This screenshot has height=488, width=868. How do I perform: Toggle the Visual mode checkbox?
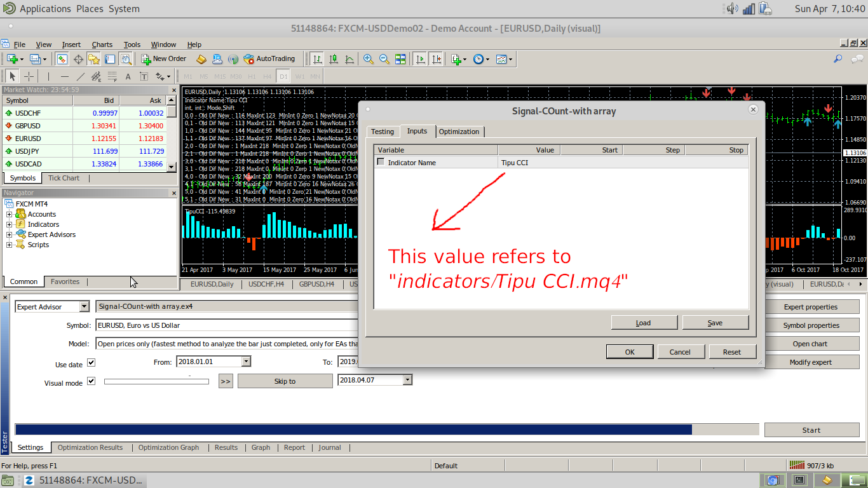[91, 381]
